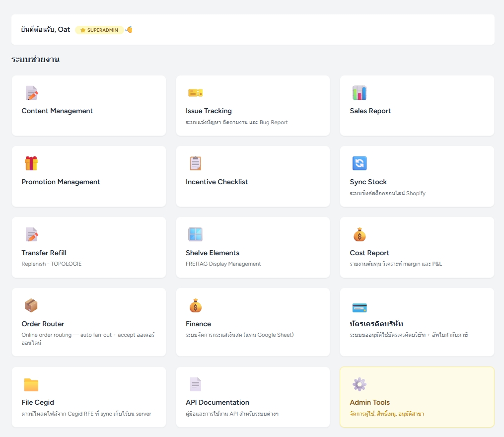The width and height of the screenshot is (504, 437).
Task: Open the File Cegid title
Action: 38,403
